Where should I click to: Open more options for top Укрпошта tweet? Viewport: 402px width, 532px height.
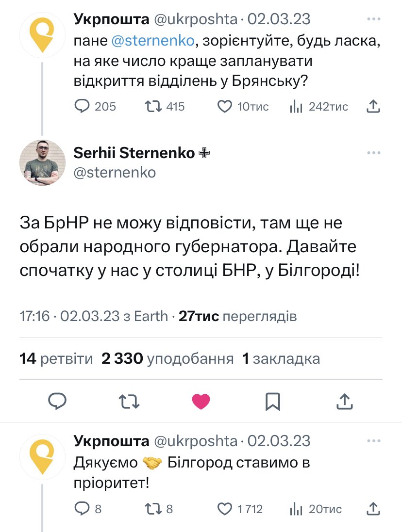click(x=373, y=20)
